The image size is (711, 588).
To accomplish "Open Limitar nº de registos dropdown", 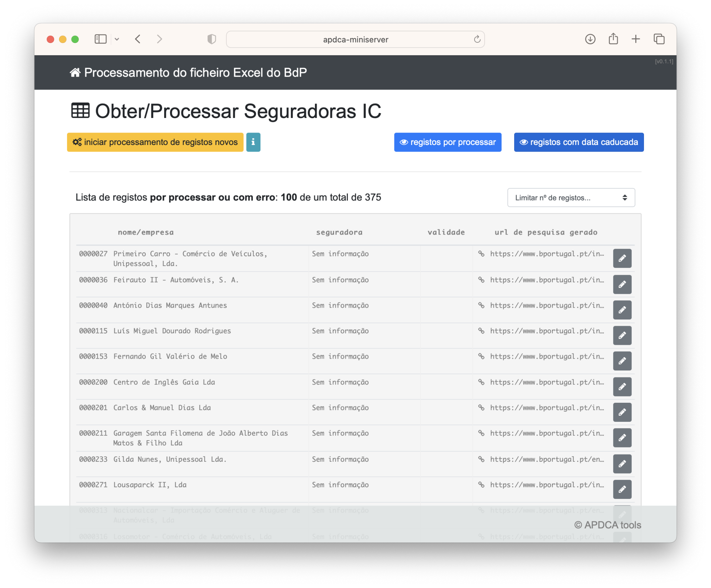I will [x=571, y=198].
